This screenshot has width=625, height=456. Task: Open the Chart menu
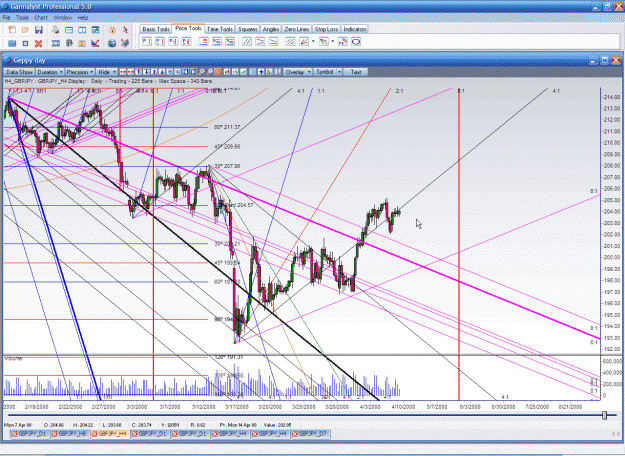tap(41, 18)
